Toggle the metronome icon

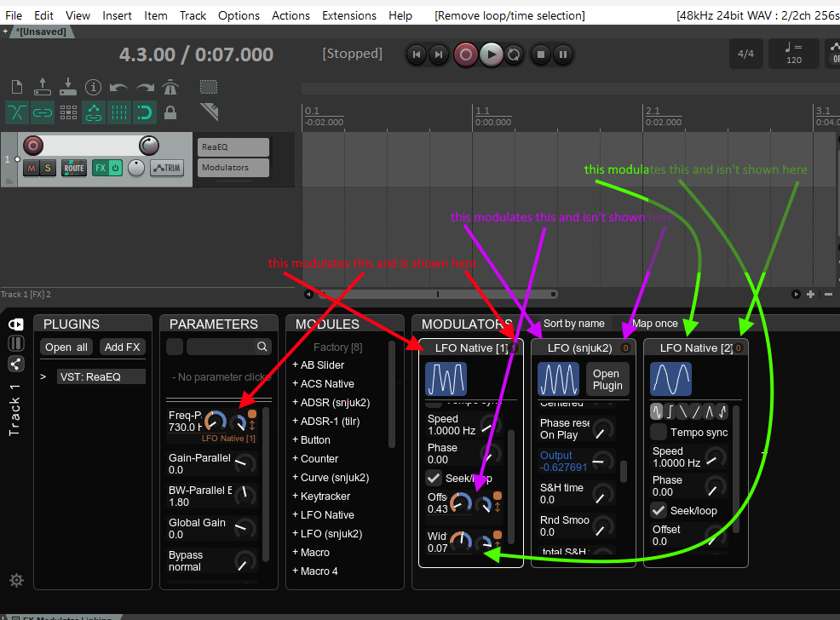(x=170, y=87)
